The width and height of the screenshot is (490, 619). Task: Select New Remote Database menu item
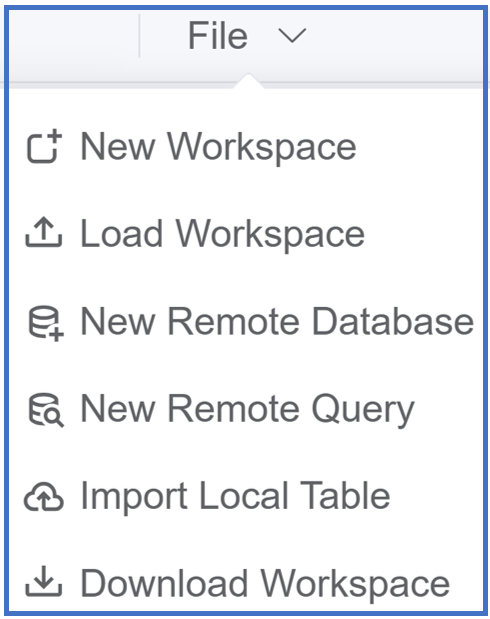pos(245,321)
